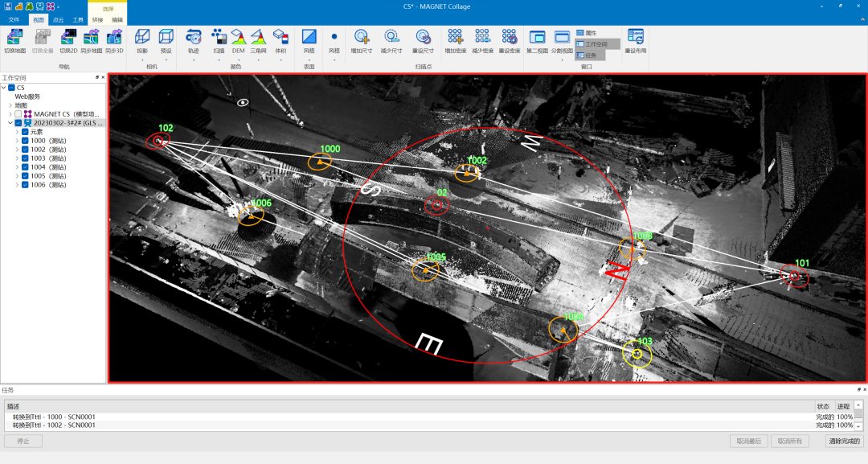
Task: Click the task list scrollbar down arrow
Action: (x=858, y=426)
